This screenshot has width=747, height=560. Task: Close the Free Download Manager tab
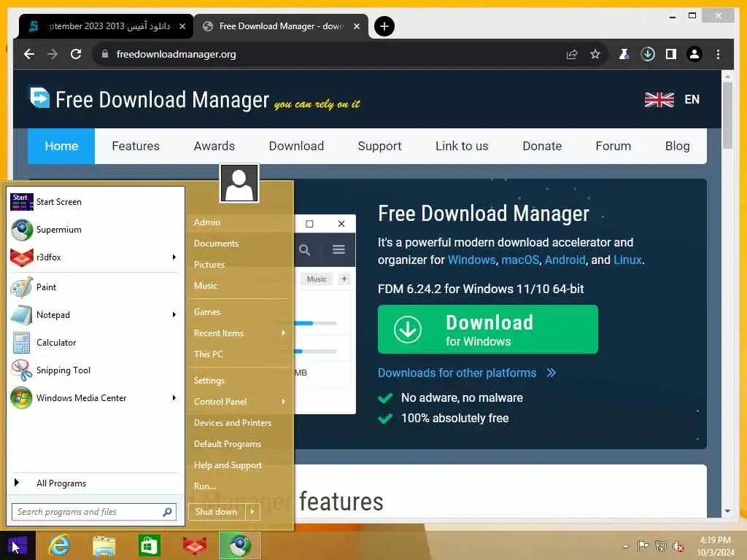point(356,26)
